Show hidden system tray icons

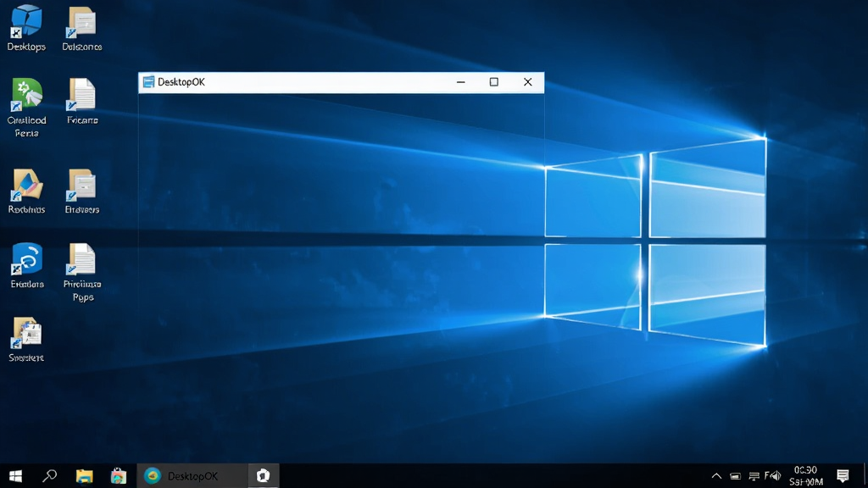(716, 476)
